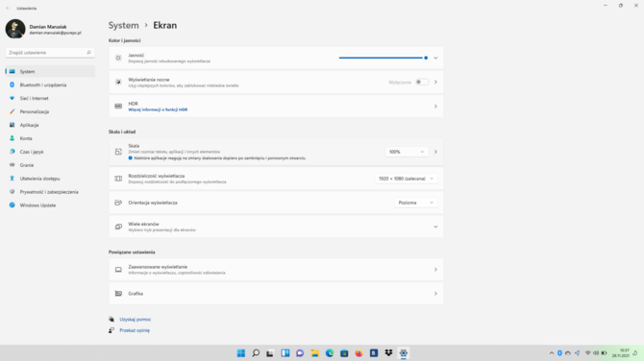Open Microsoft Store from taskbar
Image resolution: width=644 pixels, height=361 pixels.
click(344, 352)
